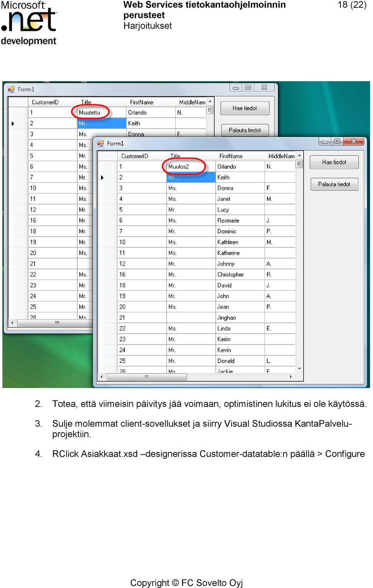The height and width of the screenshot is (588, 373).
Task: Maximize the back Form1 window
Action: [x=248, y=87]
